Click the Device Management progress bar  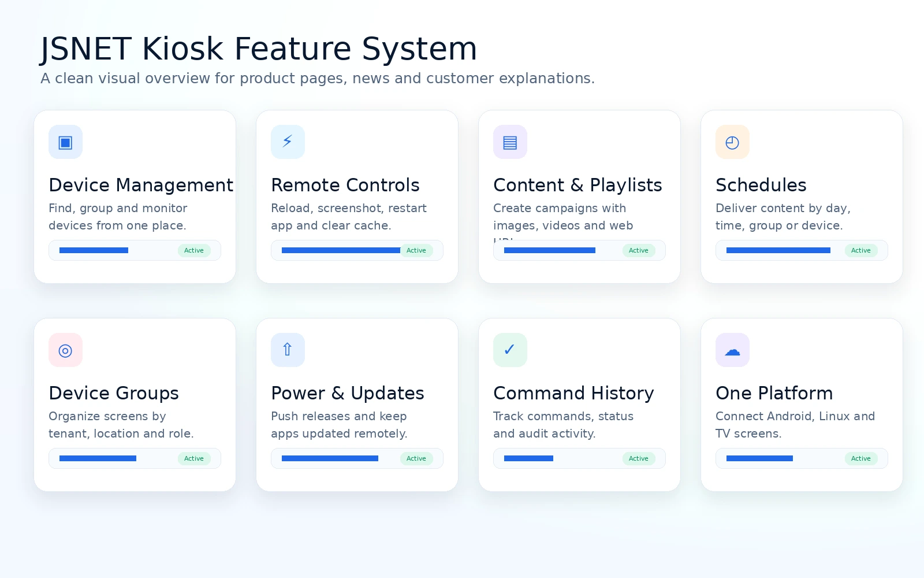point(94,250)
